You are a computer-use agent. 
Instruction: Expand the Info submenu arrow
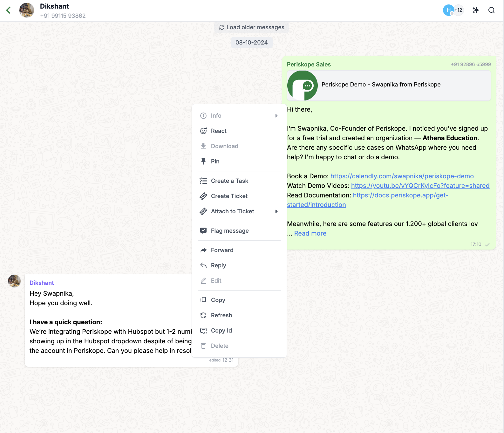[276, 116]
